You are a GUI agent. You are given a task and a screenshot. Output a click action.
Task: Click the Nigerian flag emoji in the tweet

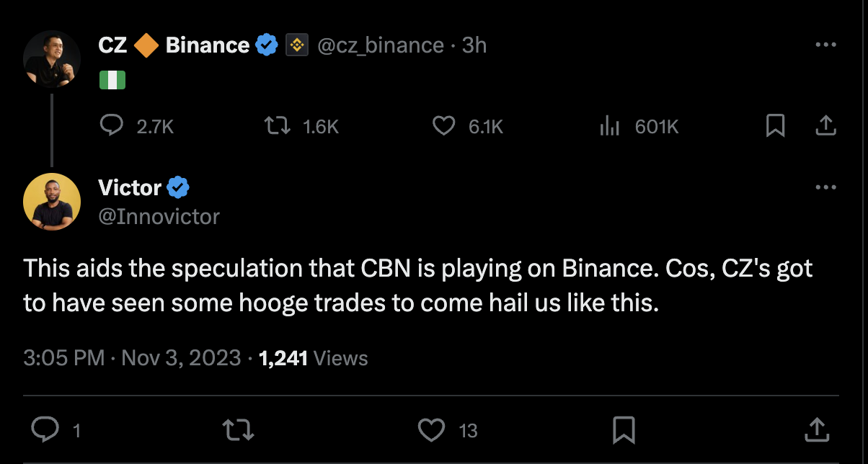tap(112, 79)
